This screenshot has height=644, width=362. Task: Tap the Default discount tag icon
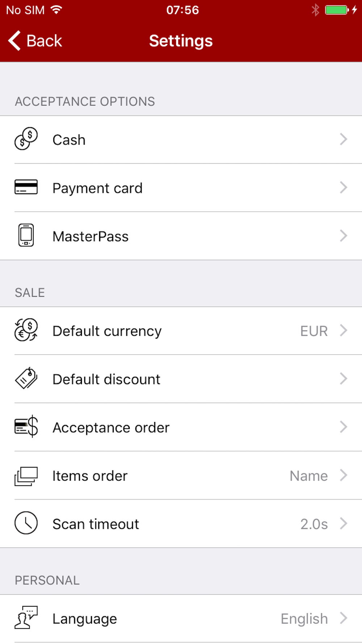(x=26, y=379)
